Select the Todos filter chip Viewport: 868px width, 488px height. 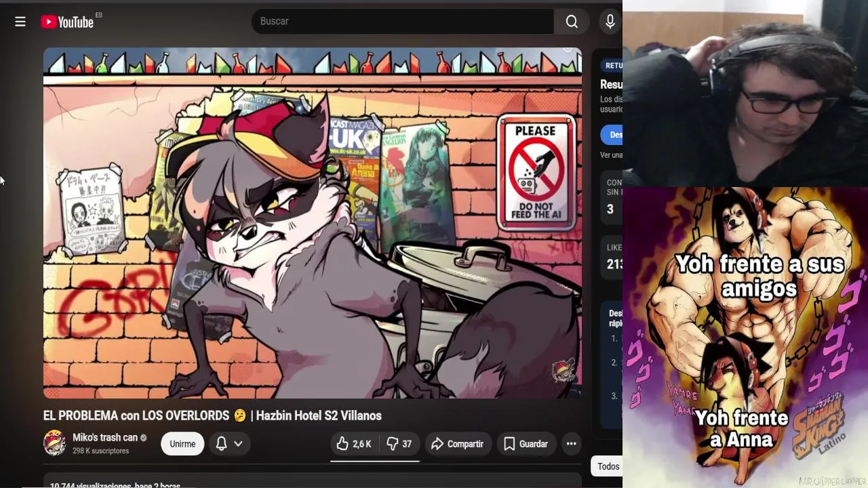point(608,466)
